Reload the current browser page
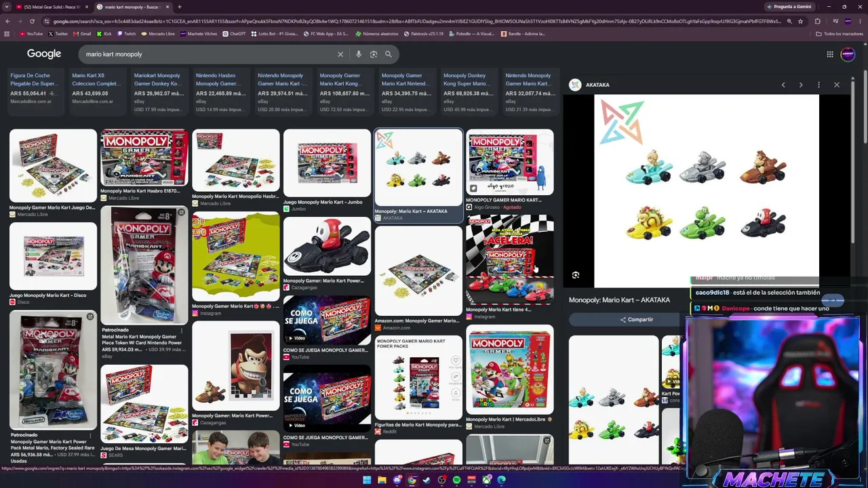The width and height of the screenshot is (868, 488). (x=32, y=21)
